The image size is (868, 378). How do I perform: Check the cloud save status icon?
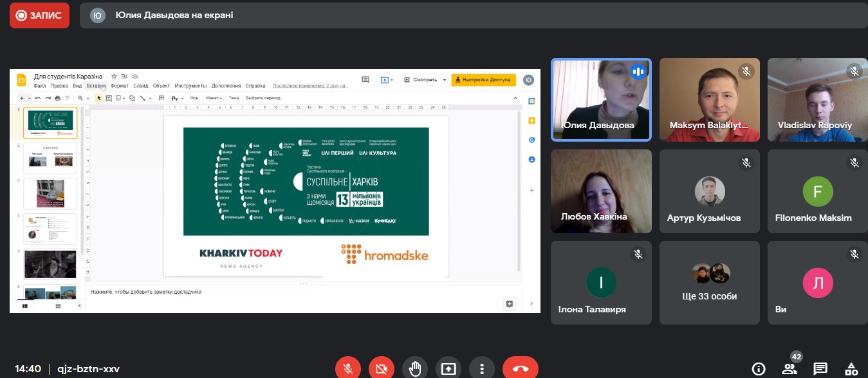point(135,76)
